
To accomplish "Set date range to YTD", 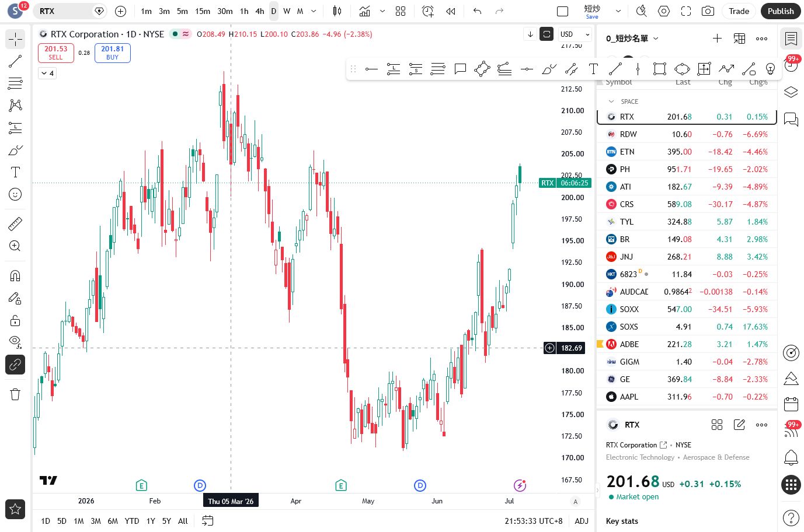I will coord(132,521).
